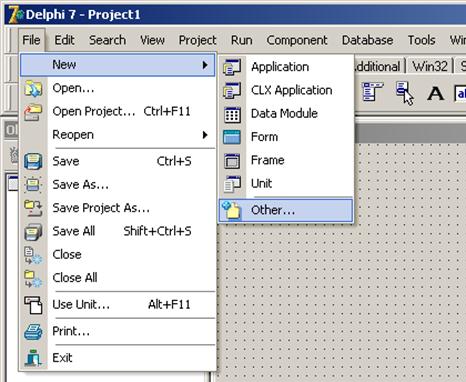
Task: Select the MainMenu palette icon
Action: (372, 92)
